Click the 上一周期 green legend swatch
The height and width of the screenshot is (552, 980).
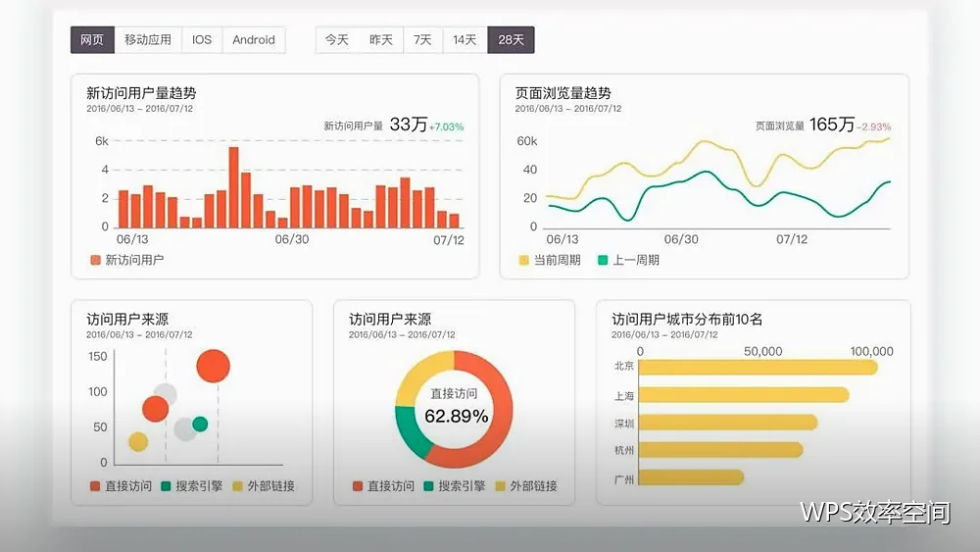[603, 260]
